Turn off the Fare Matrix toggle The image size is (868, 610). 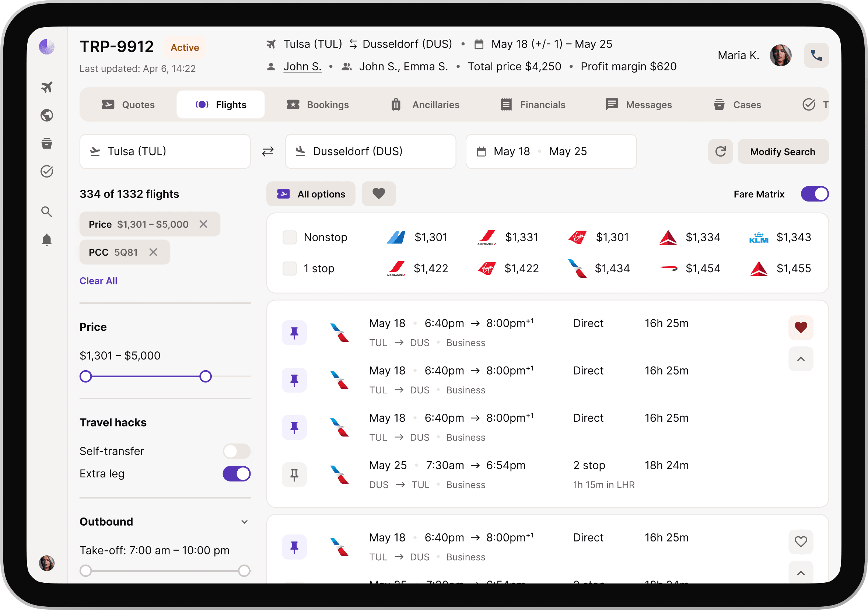pos(814,194)
